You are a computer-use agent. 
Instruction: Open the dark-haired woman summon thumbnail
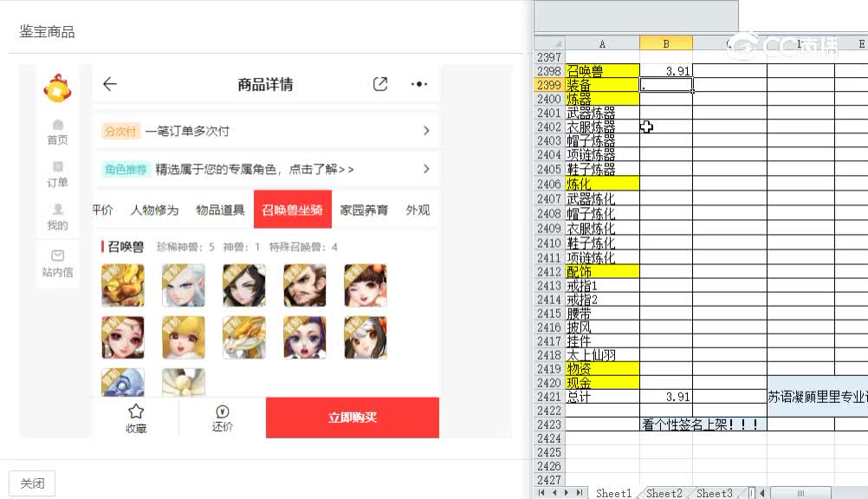click(x=244, y=285)
